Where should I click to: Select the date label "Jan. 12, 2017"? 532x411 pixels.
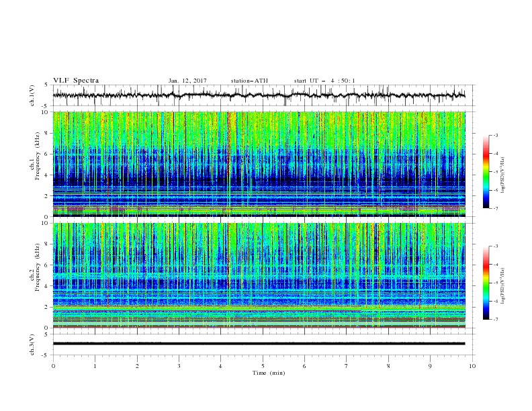click(187, 81)
